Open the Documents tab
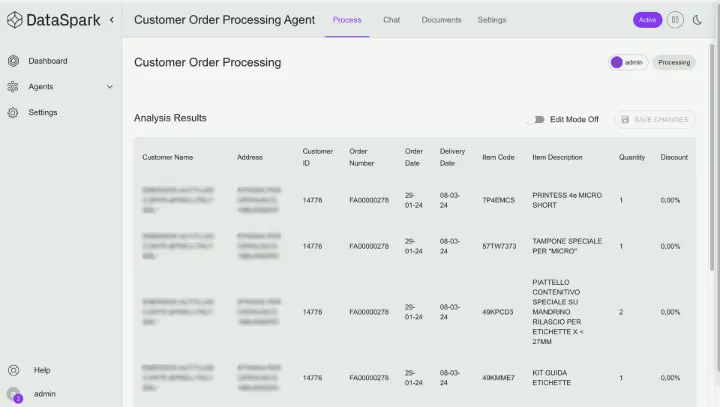Viewport: 720px width, 407px height. [x=441, y=20]
